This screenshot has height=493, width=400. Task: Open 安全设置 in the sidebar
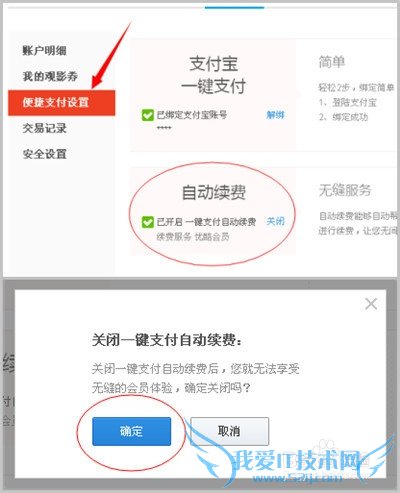tap(44, 154)
